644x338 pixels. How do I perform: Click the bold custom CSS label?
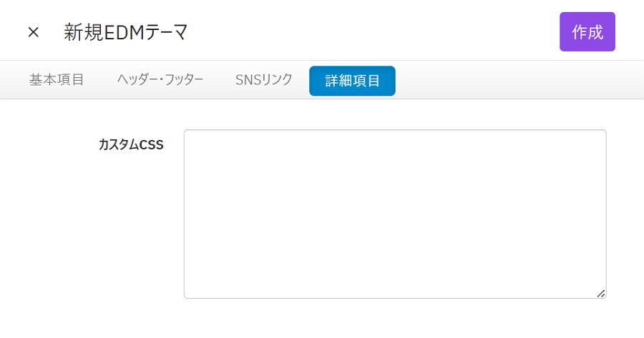click(131, 145)
